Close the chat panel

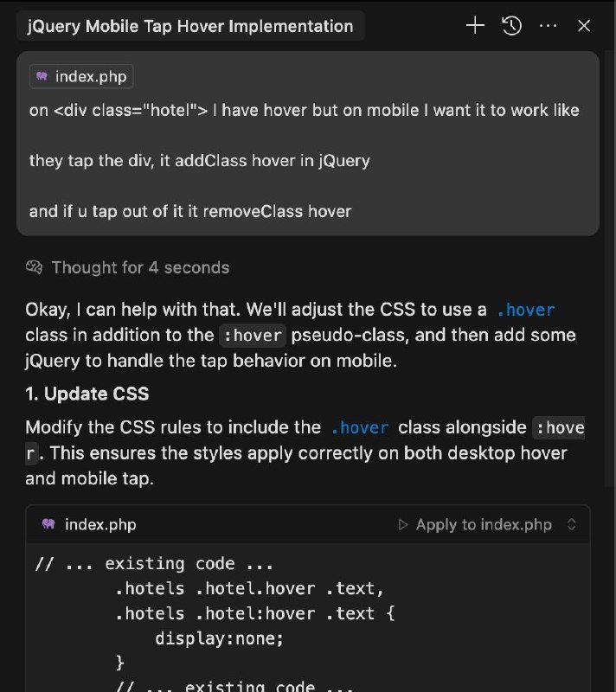coord(584,26)
